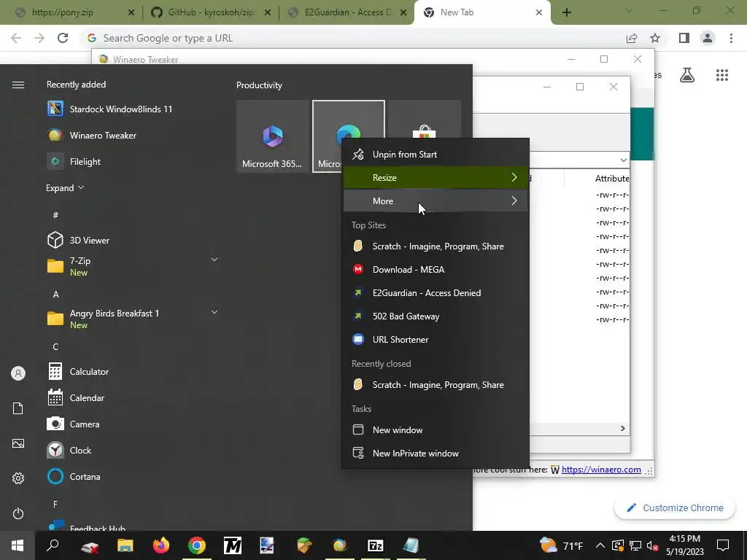Open URL Shortener top site

(x=436, y=340)
